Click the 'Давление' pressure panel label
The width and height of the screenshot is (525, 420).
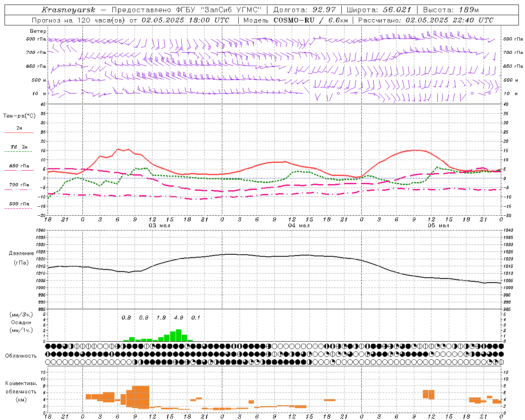point(21,253)
